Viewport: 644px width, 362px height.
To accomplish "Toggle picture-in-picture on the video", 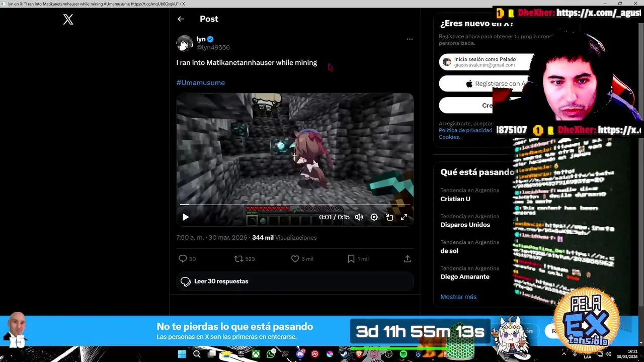I will coord(389,217).
